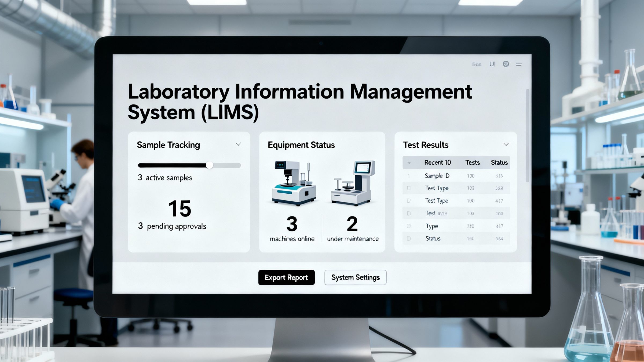Sort by the Status column header
The height and width of the screenshot is (362, 644).
click(499, 162)
